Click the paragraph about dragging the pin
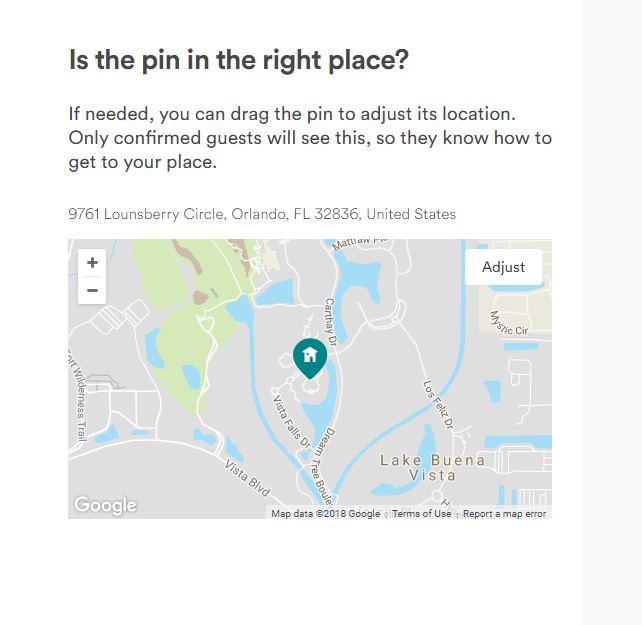 tap(310, 138)
